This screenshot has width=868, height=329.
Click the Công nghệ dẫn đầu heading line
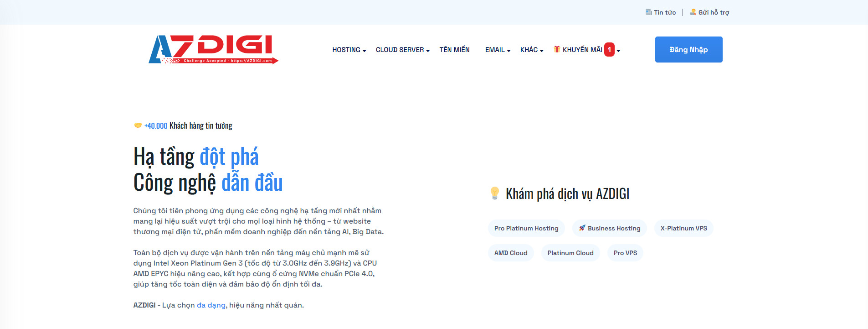[x=208, y=183]
